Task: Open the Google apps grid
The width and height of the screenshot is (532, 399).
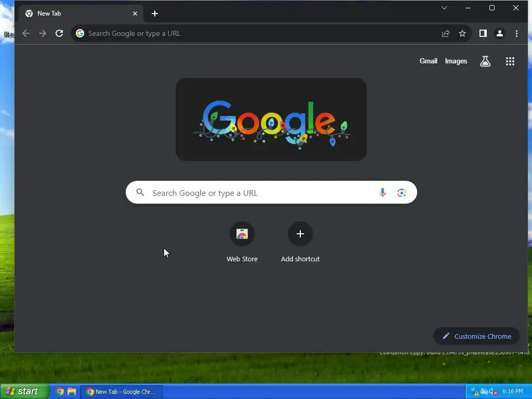Action: [x=510, y=61]
